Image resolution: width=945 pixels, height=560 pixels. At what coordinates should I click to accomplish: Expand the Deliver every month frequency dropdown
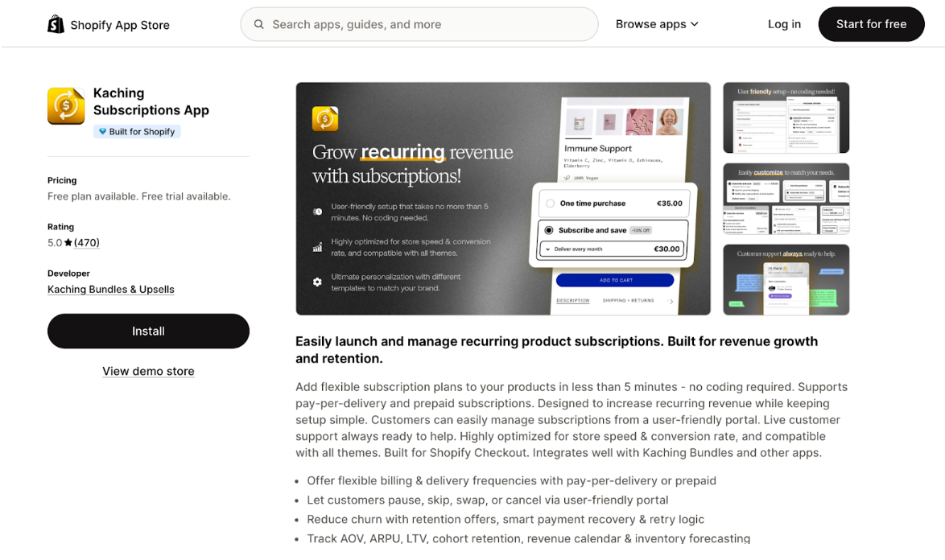click(x=548, y=249)
